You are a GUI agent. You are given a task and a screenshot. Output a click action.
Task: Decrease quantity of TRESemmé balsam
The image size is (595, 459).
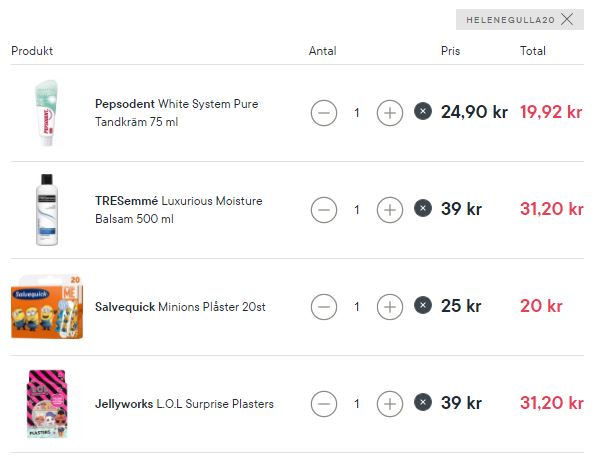(324, 210)
